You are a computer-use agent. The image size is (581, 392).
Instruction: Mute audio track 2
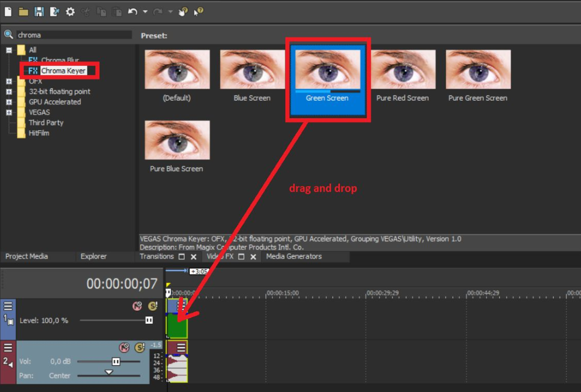124,347
